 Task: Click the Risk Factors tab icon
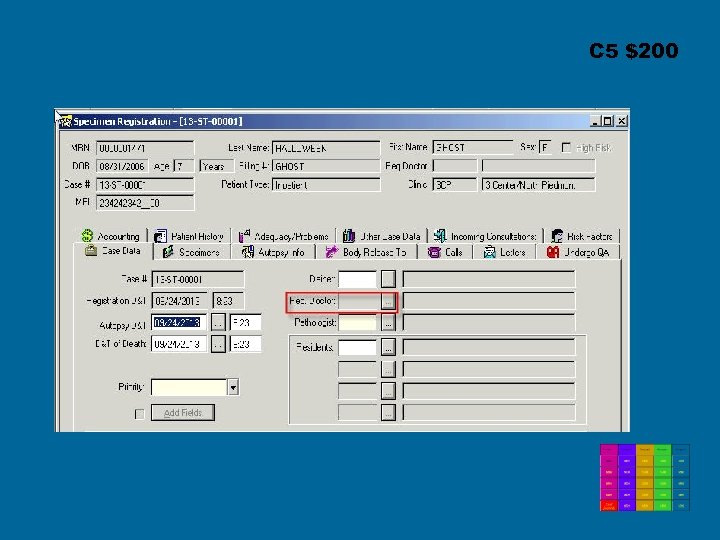pyautogui.click(x=557, y=236)
